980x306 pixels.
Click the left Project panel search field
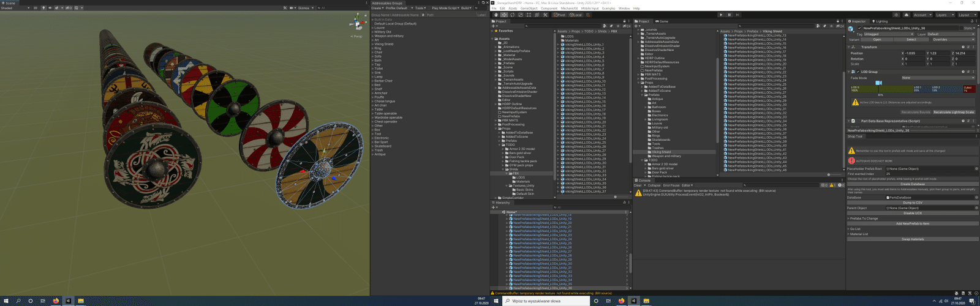coord(563,26)
